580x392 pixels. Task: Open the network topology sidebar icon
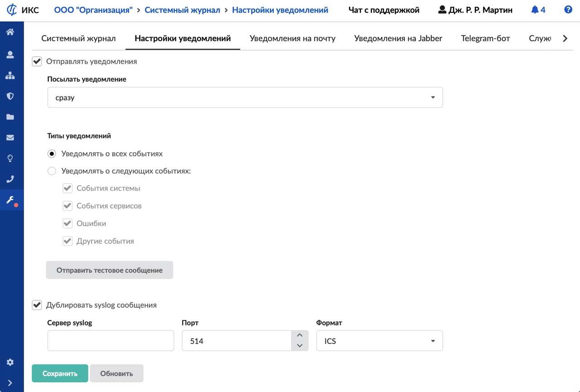click(x=10, y=76)
